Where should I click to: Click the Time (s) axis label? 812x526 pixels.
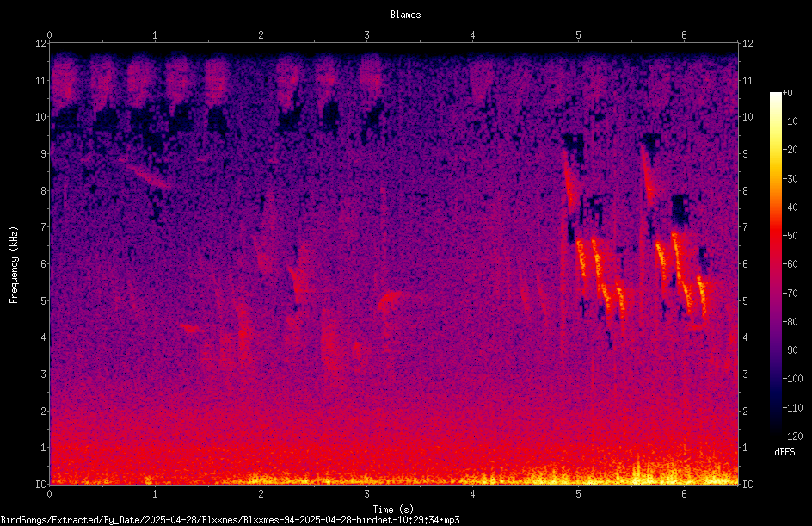(393, 510)
